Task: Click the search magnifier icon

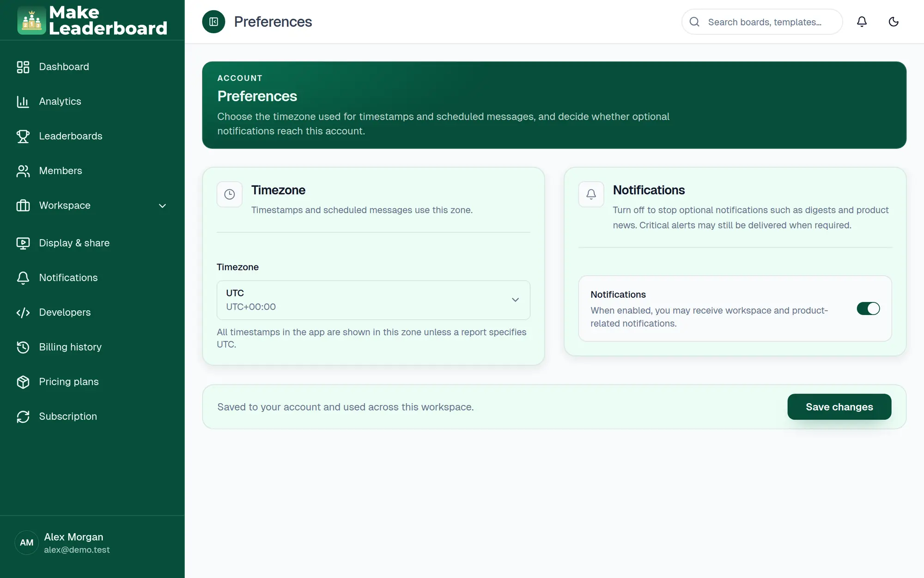Action: (x=694, y=22)
